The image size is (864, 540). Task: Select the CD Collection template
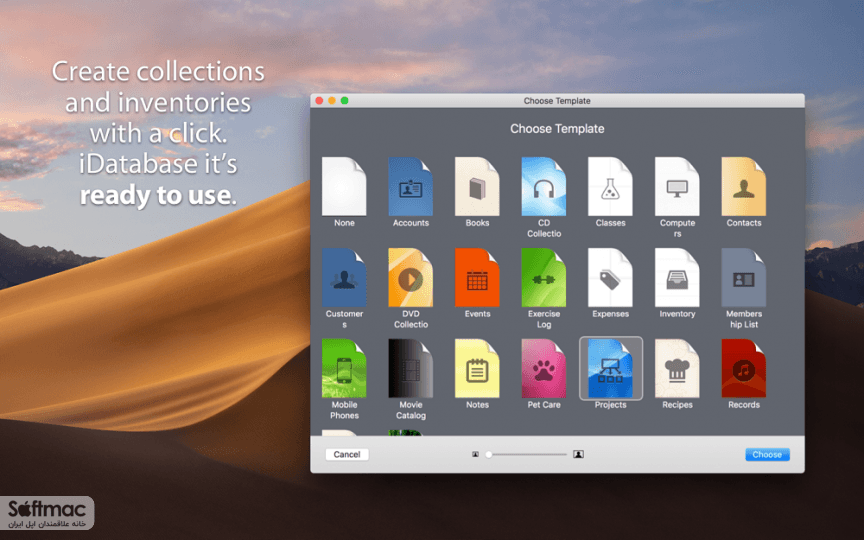(544, 186)
